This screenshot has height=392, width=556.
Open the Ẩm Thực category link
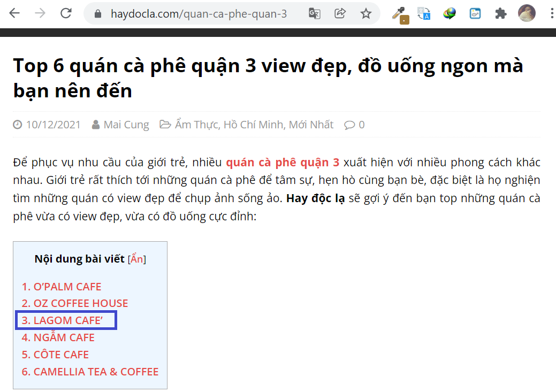pos(196,125)
